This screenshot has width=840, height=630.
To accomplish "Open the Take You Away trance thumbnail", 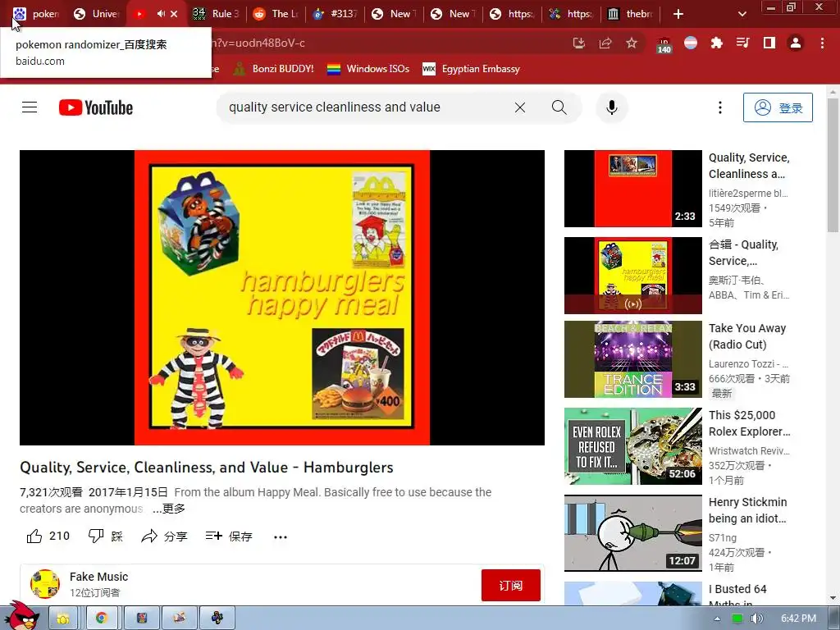I will (632, 359).
